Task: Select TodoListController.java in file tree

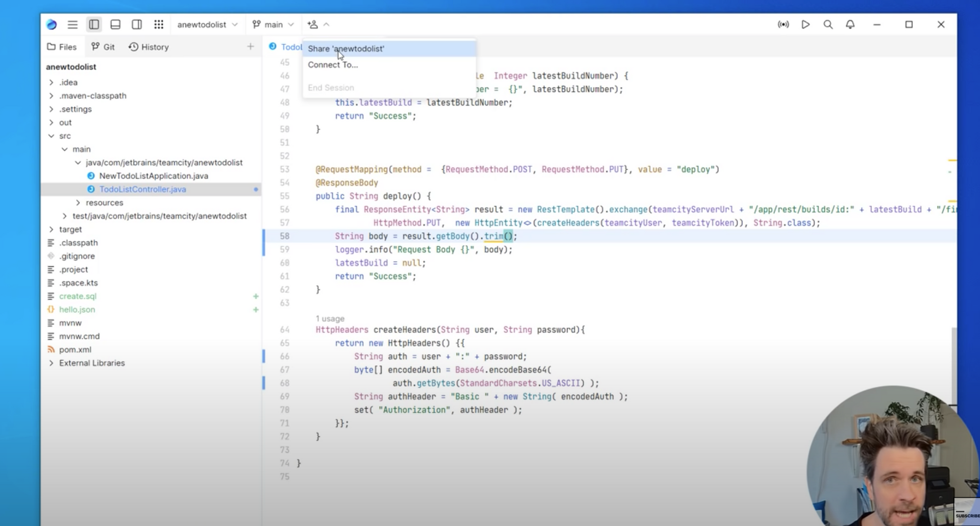Action: tap(151, 189)
